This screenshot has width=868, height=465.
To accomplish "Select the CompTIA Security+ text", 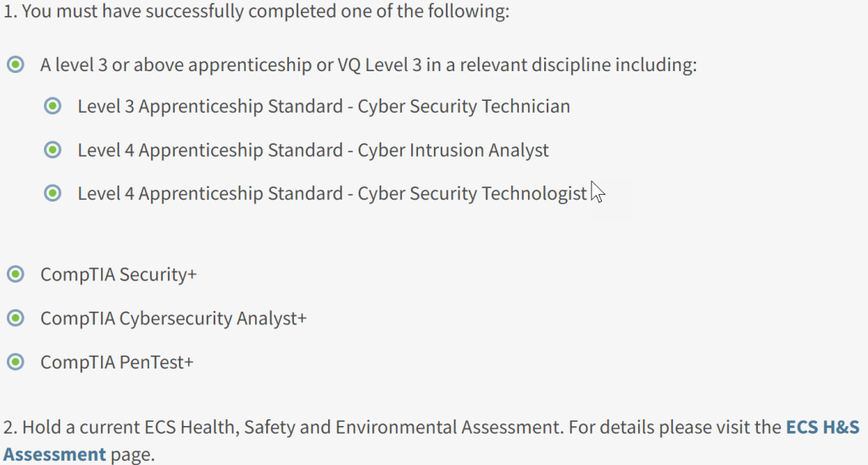I will pos(119,274).
